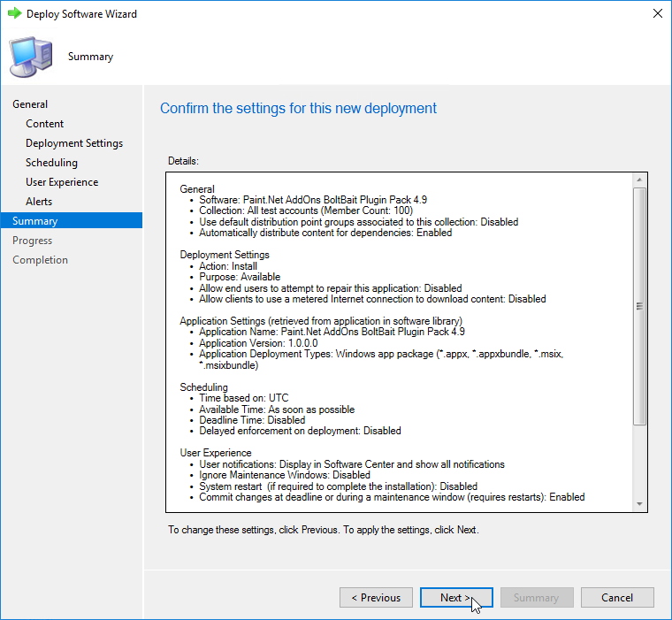Click the greyed-out Summary button
The image size is (672, 620).
(536, 598)
